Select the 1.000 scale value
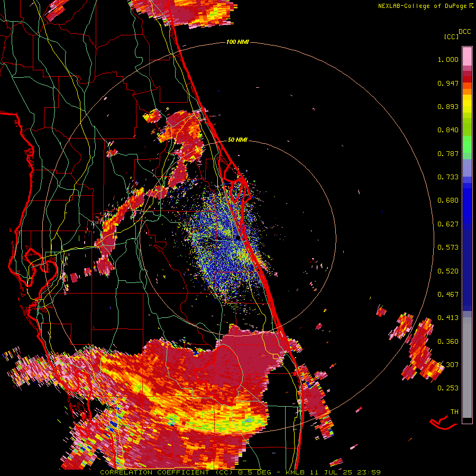The height and width of the screenshot is (476, 476). click(x=448, y=59)
